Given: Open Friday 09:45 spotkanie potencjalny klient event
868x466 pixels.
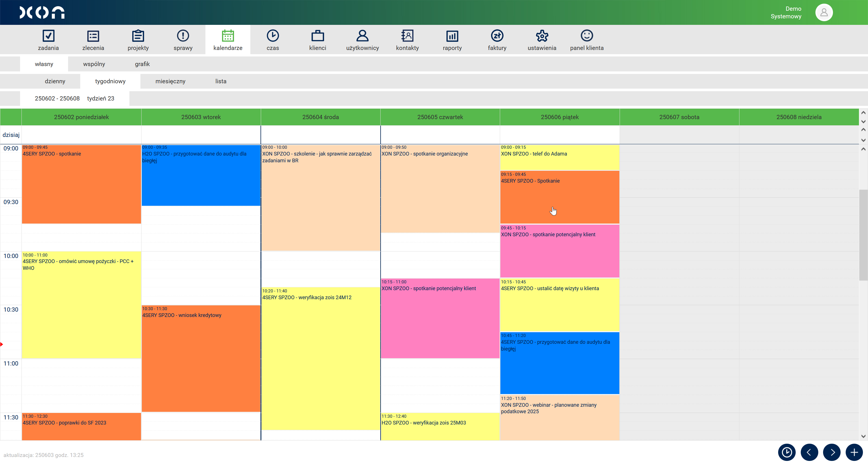Looking at the screenshot, I should pyautogui.click(x=560, y=251).
